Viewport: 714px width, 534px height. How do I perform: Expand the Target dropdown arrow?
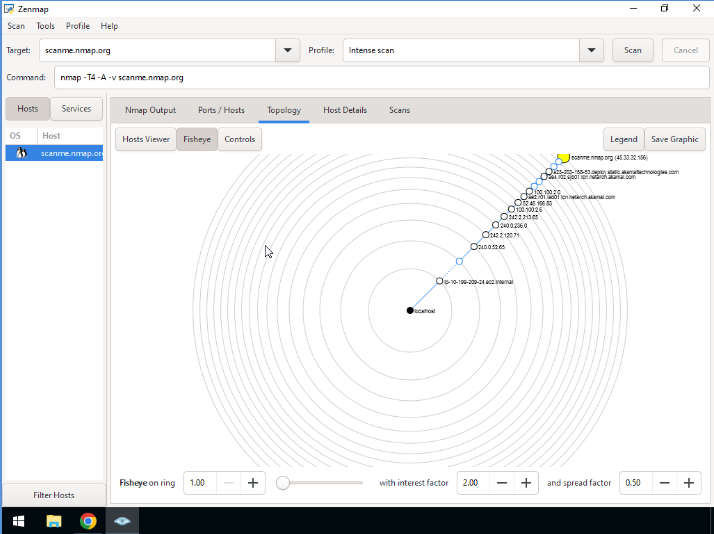[x=287, y=50]
